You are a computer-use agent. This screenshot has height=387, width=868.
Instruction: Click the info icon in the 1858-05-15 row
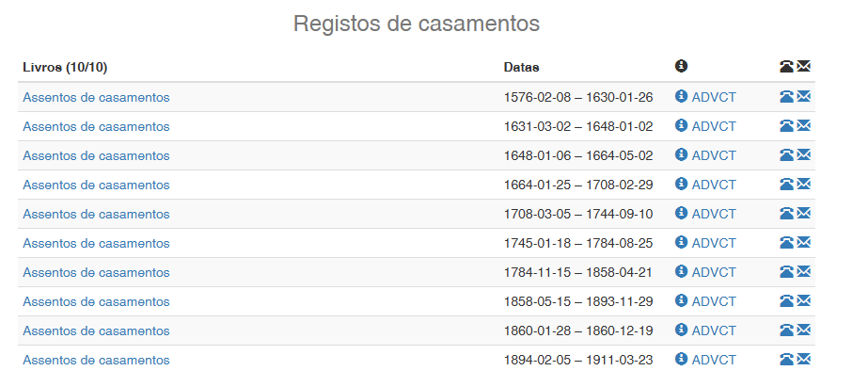point(682,301)
